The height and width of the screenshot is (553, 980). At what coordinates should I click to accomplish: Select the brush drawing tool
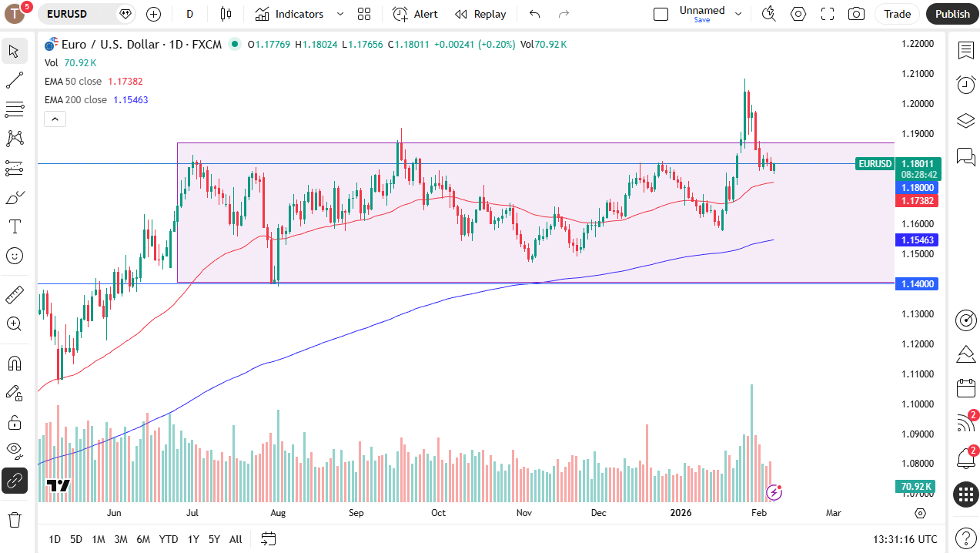click(x=14, y=198)
